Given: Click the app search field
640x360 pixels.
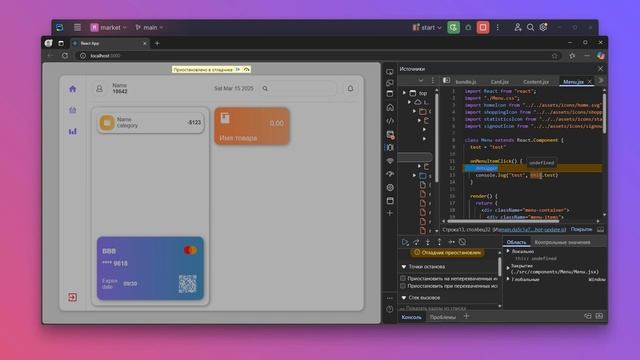Looking at the screenshot, I should point(298,88).
